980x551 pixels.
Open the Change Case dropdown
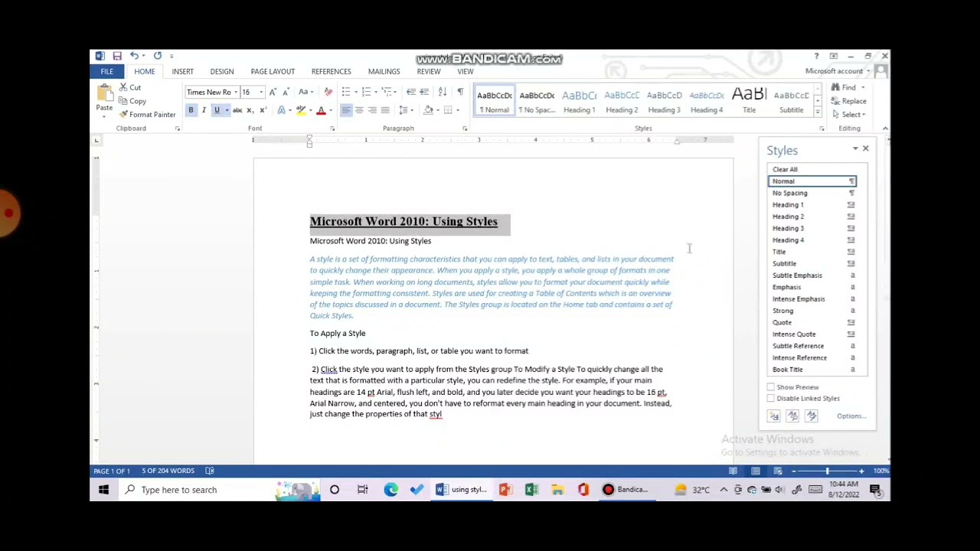click(305, 92)
